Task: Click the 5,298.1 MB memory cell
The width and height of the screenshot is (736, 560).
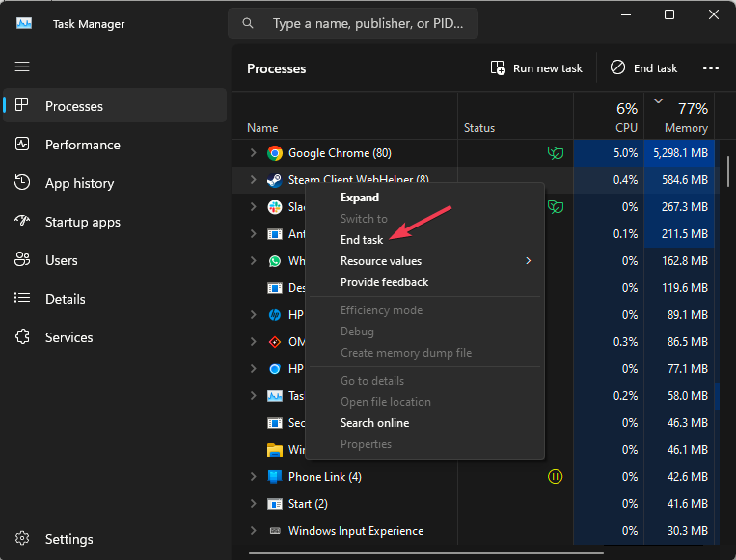Action: 680,153
